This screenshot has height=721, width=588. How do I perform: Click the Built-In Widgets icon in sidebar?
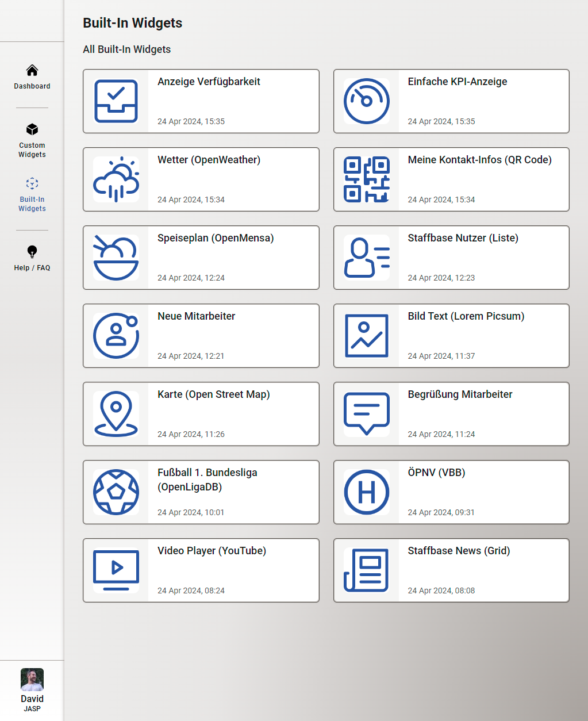click(32, 183)
